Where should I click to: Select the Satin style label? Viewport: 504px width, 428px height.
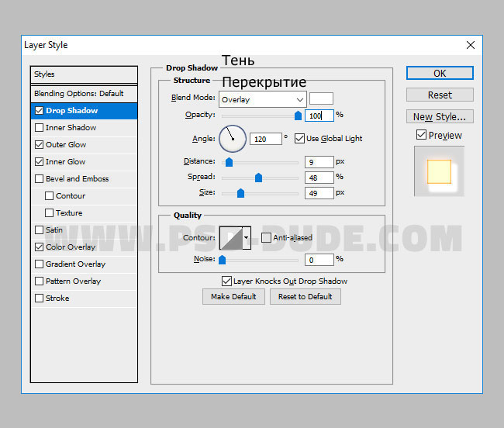click(x=54, y=230)
